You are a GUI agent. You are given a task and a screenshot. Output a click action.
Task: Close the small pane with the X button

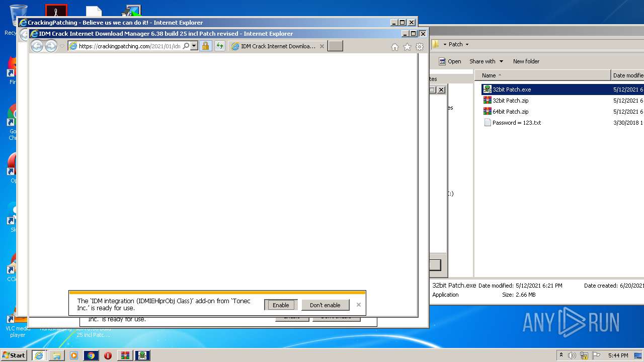pos(441,89)
